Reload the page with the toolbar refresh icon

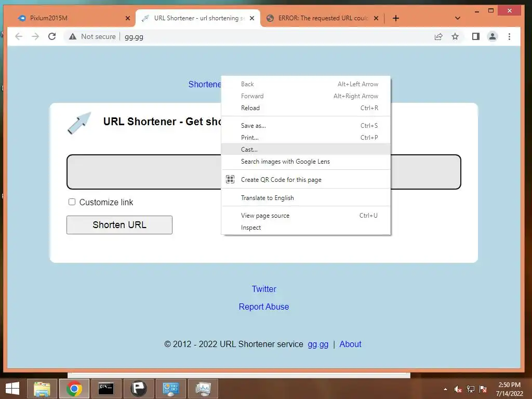coord(52,36)
